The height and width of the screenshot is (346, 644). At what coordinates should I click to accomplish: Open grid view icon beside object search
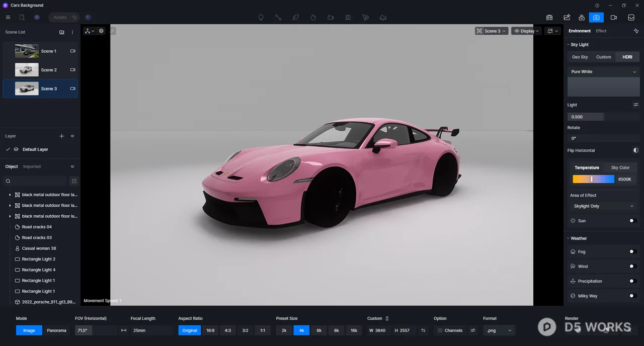74,181
